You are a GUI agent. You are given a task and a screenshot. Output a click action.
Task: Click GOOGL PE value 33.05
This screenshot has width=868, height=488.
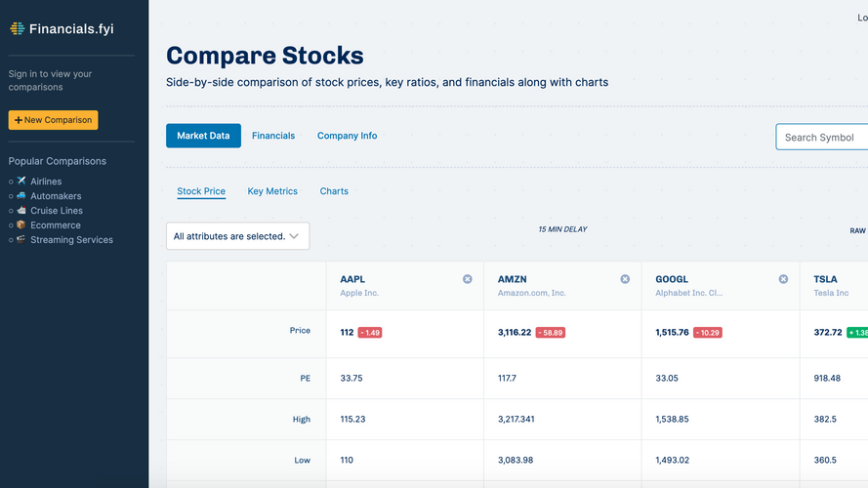pyautogui.click(x=667, y=379)
